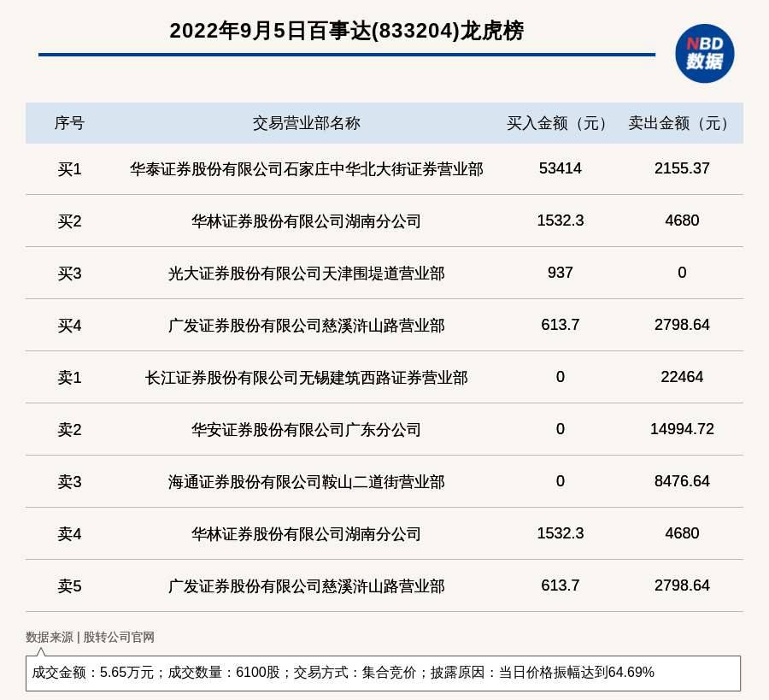
Task: Select 长江证券股份有限公司无锡建筑西路证券营业部
Action: point(307,378)
